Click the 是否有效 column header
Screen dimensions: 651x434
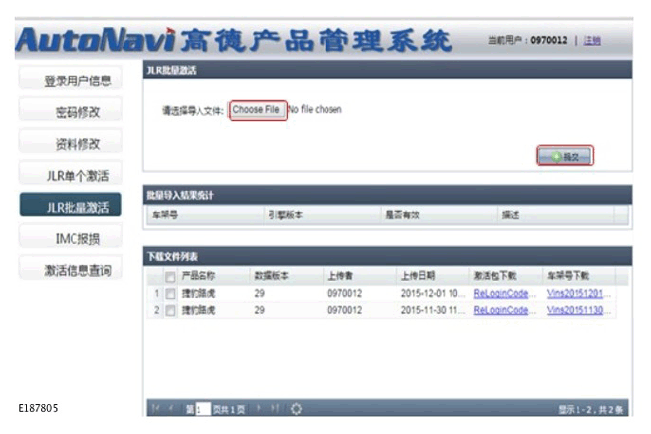pos(439,215)
